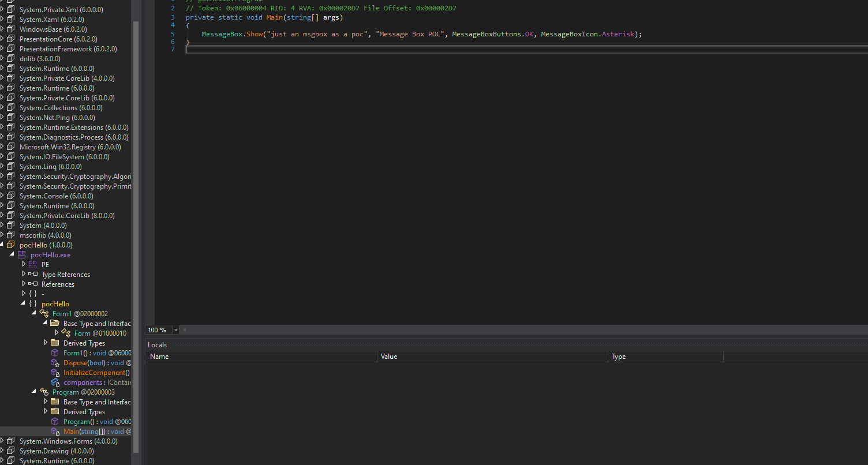The width and height of the screenshot is (868, 465).
Task: Click the Type References node icon
Action: (x=33, y=275)
